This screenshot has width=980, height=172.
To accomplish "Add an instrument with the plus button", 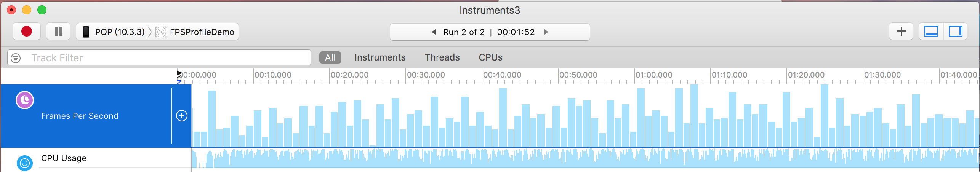I will tap(901, 32).
